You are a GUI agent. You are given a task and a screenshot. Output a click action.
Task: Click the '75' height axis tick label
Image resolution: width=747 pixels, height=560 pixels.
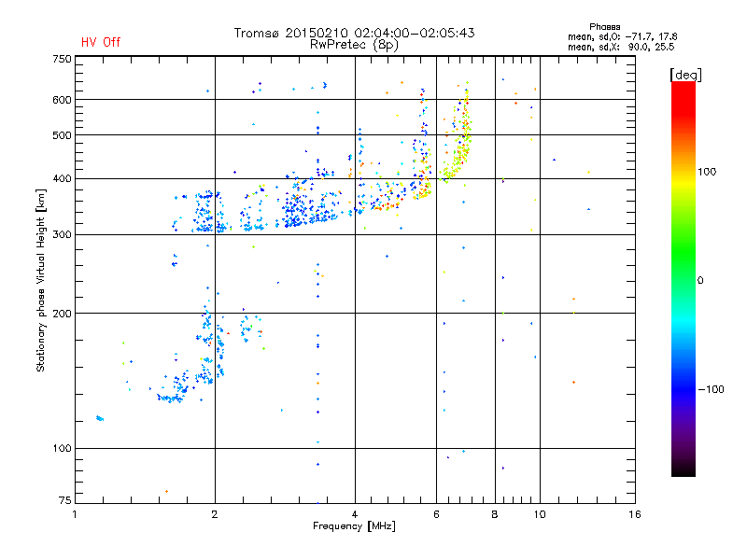coord(65,500)
